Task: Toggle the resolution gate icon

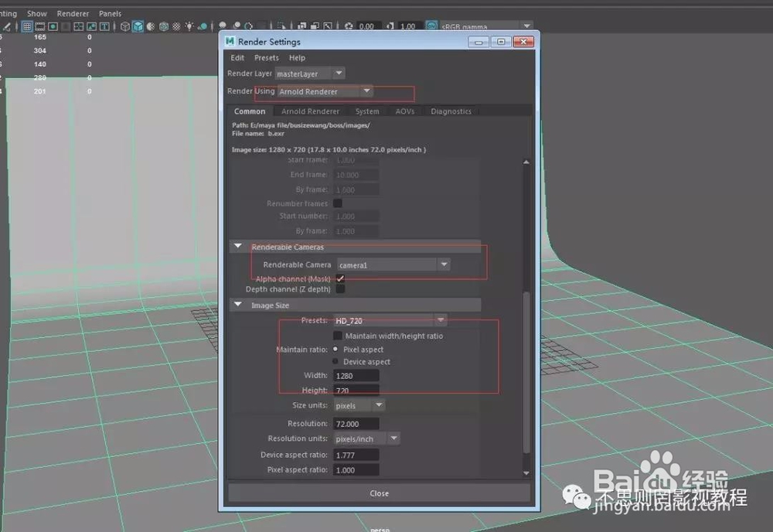Action: (x=53, y=26)
